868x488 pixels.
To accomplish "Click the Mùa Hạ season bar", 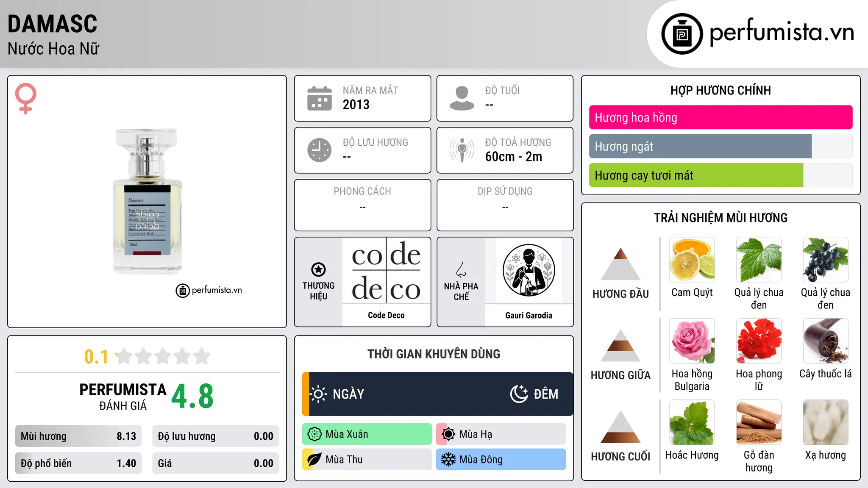I will click(x=501, y=434).
